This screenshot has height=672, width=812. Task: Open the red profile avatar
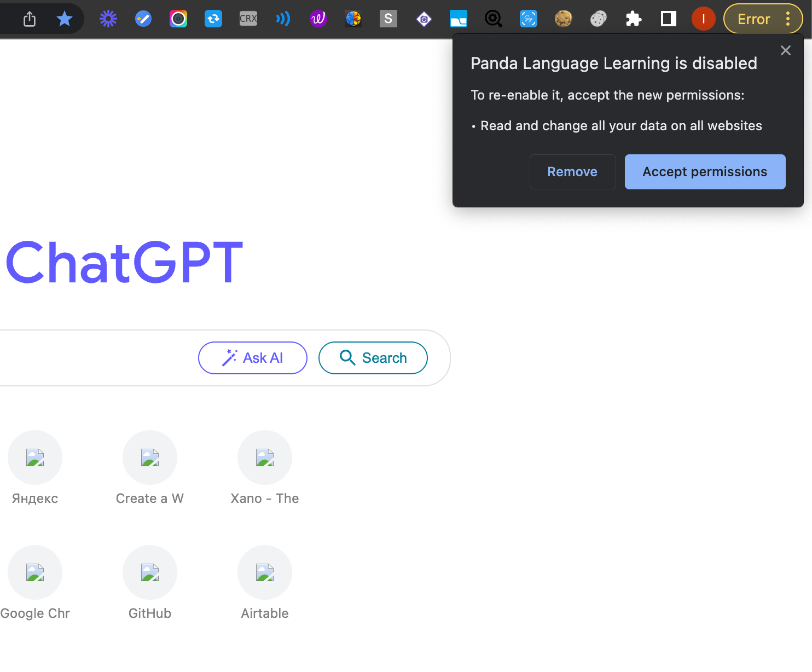703,19
